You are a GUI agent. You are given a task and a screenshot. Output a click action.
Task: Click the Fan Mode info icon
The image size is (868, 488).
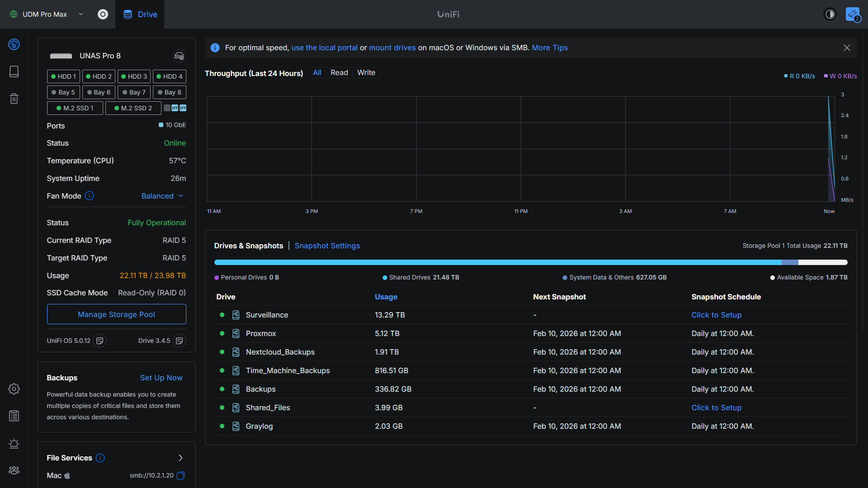pos(90,196)
